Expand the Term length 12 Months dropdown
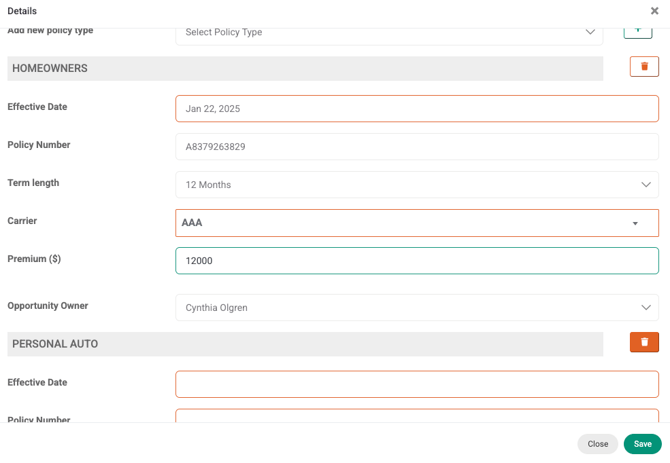This screenshot has height=463, width=670. click(416, 185)
